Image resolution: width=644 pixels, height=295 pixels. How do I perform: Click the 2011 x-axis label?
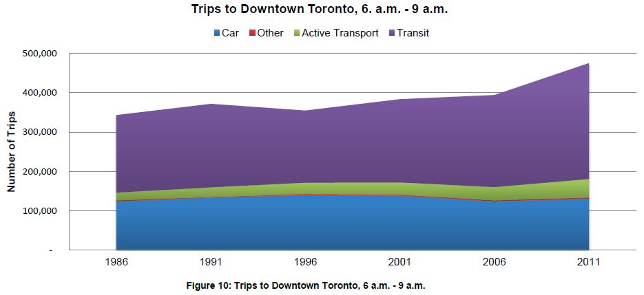point(589,262)
